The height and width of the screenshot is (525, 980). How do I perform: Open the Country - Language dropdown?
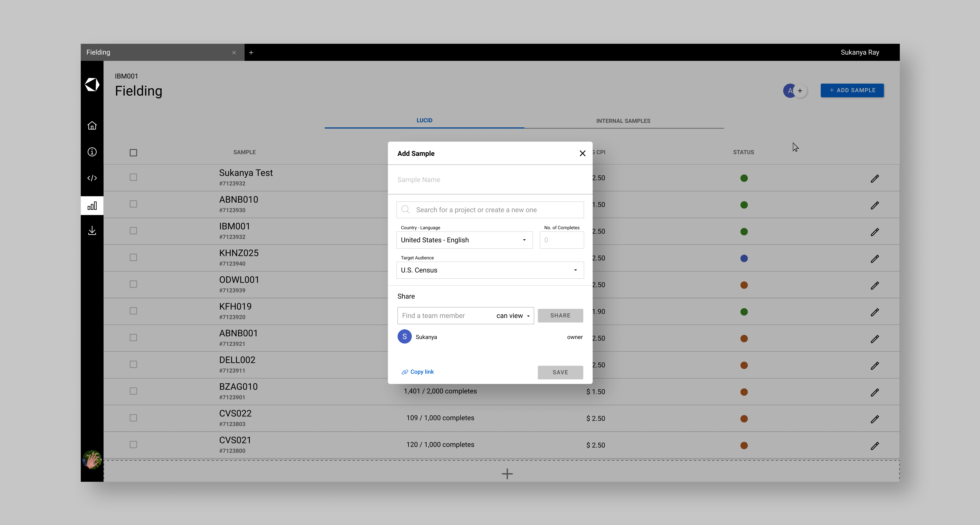pyautogui.click(x=465, y=240)
